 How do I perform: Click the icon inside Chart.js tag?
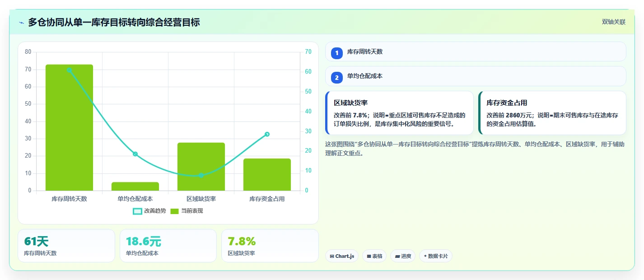pyautogui.click(x=332, y=256)
